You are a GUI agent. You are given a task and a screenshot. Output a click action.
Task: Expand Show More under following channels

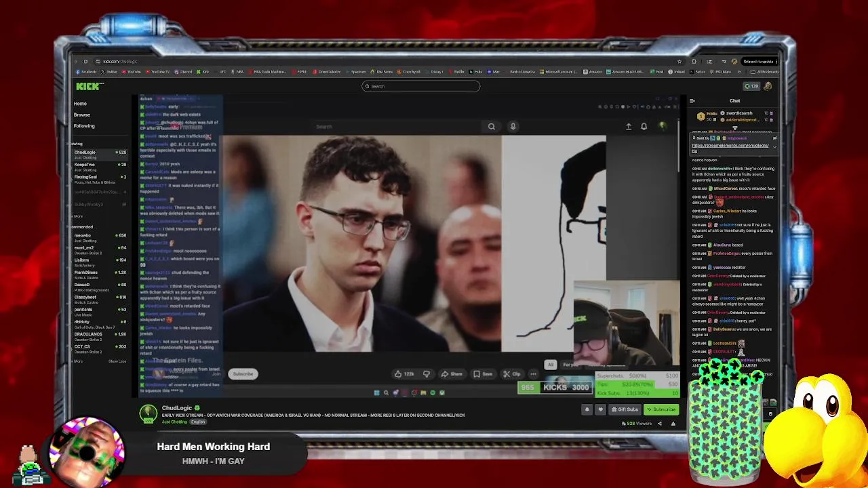tap(78, 216)
